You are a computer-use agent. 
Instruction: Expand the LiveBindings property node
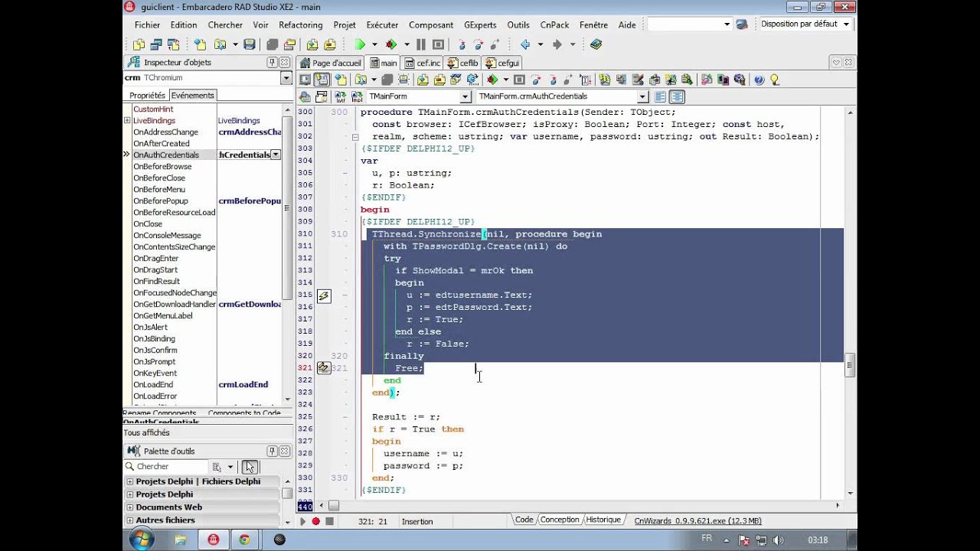pos(127,120)
